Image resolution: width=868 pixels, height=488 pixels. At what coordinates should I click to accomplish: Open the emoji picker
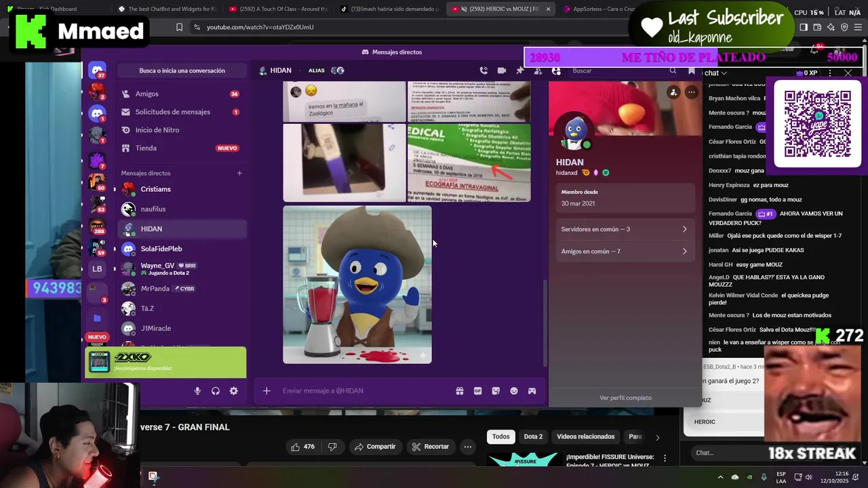[514, 391]
